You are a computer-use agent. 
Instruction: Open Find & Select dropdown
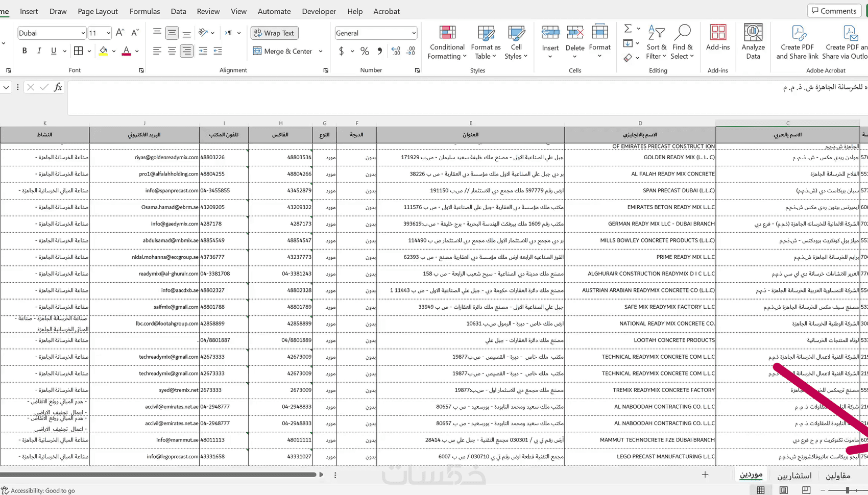682,42
